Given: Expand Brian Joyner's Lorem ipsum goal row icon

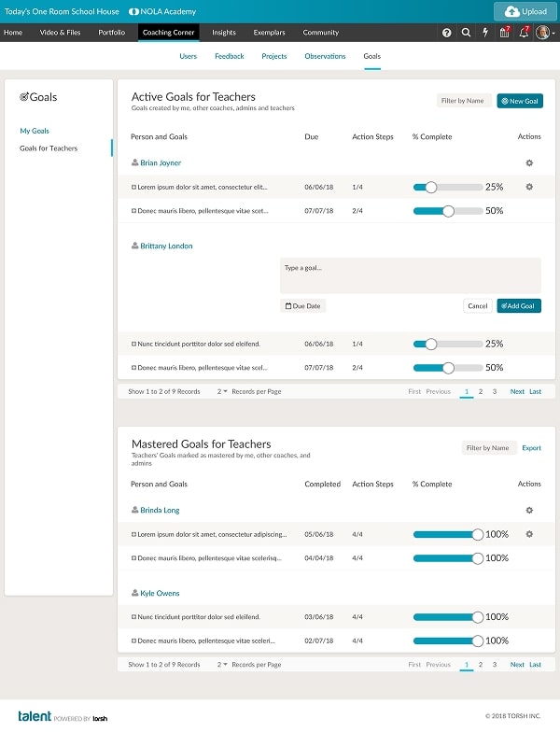Looking at the screenshot, I should [x=134, y=187].
